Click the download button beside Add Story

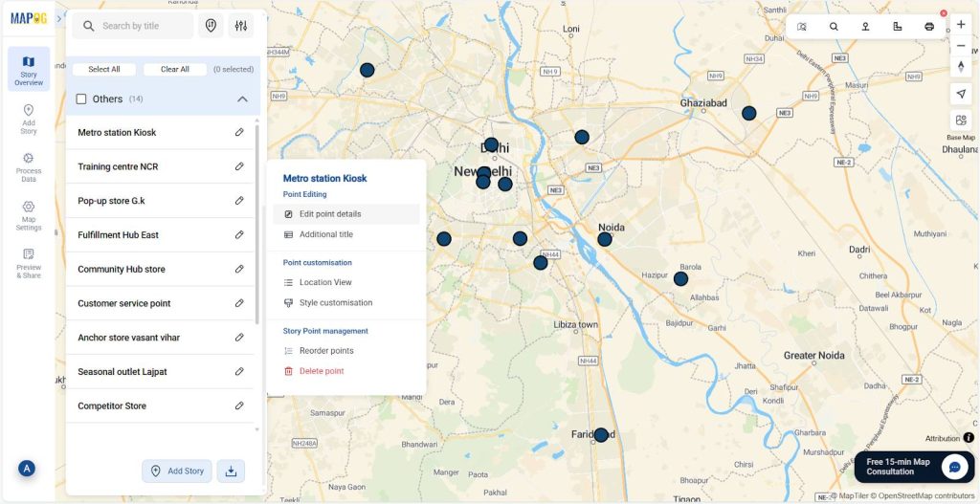(x=231, y=471)
